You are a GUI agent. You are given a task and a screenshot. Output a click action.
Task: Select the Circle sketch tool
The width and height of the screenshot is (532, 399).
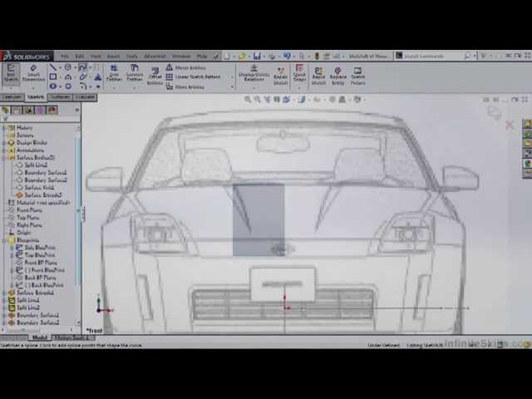coord(68,67)
